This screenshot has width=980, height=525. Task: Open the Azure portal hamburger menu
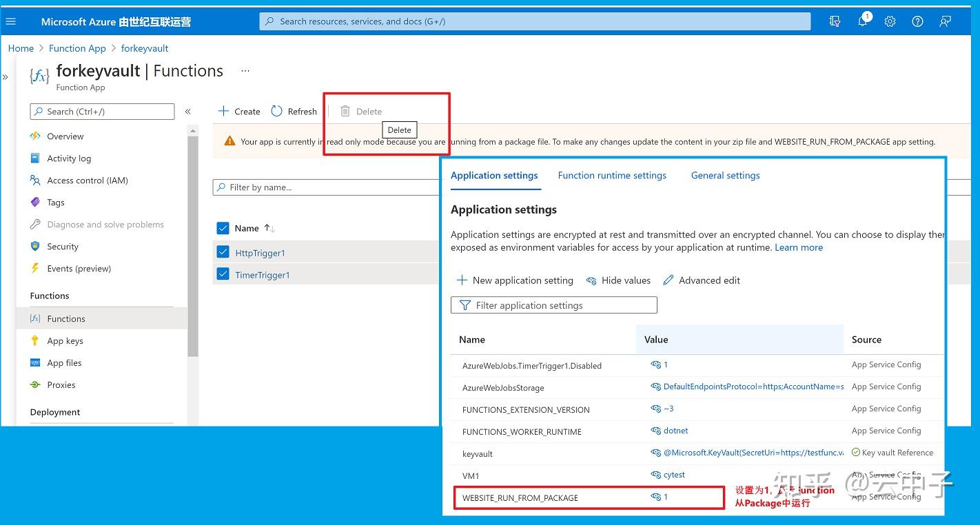[x=10, y=21]
